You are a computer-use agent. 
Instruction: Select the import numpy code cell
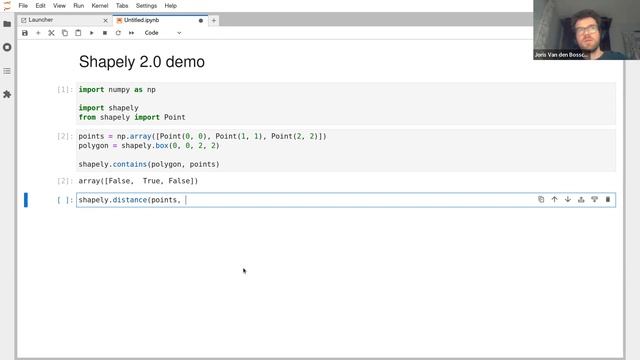(x=346, y=103)
